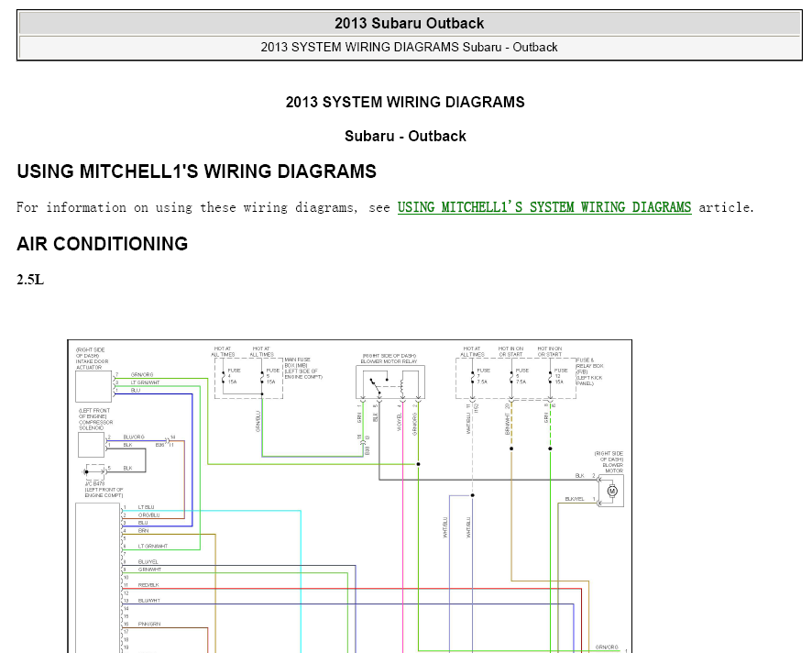
Task: Click the 'LT BLU' wire label on pin 1
Action: click(x=146, y=507)
